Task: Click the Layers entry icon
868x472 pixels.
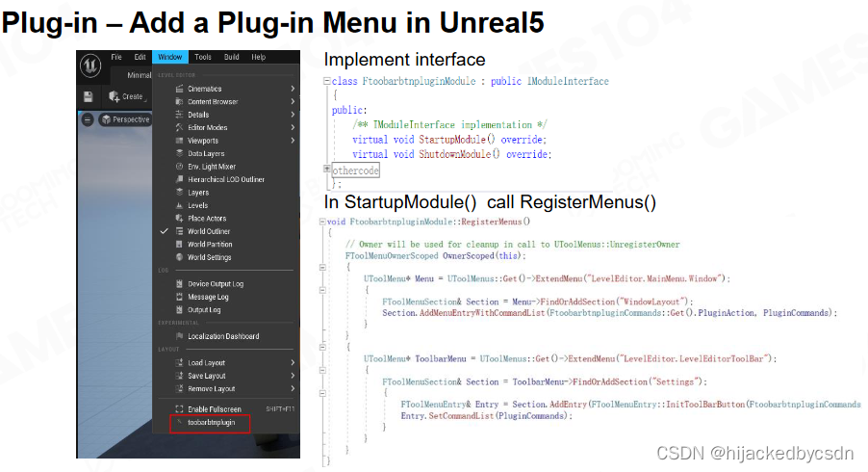Action: tap(179, 192)
